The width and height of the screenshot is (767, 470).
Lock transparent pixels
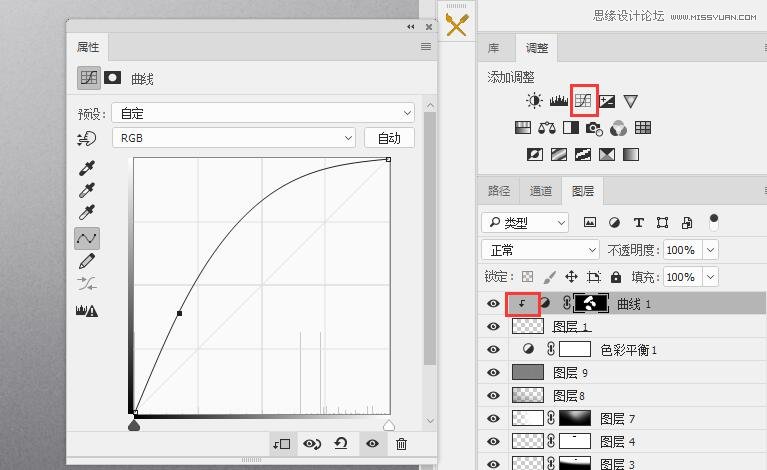pos(527,277)
